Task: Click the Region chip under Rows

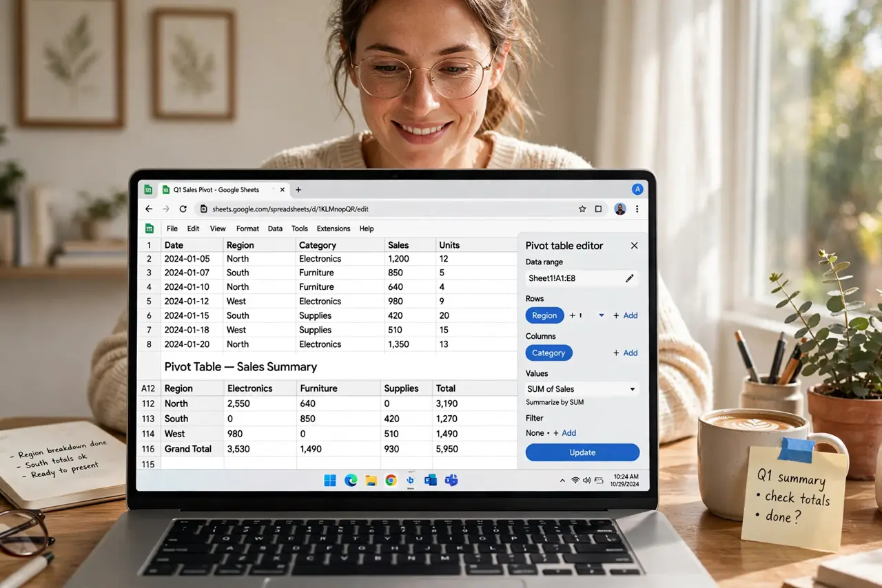Action: pos(544,315)
